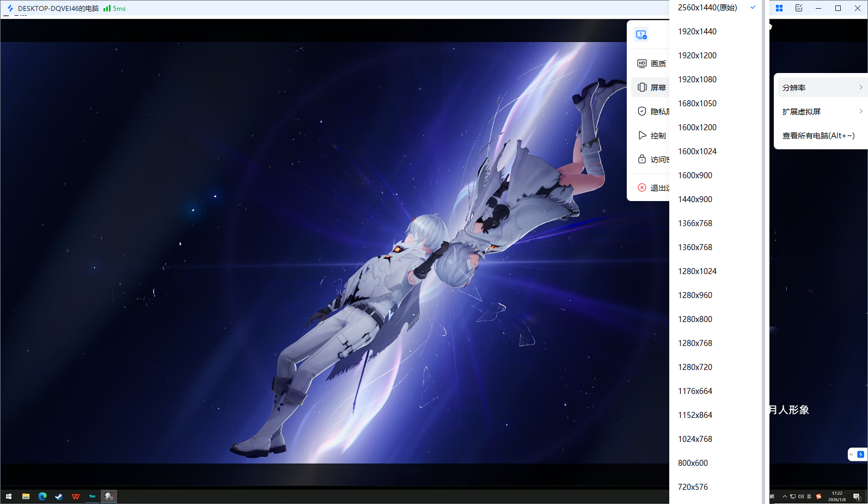Screen dimensions: 868x504
Task: Open the Windows Start menu on remote desktop
Action: [9, 496]
